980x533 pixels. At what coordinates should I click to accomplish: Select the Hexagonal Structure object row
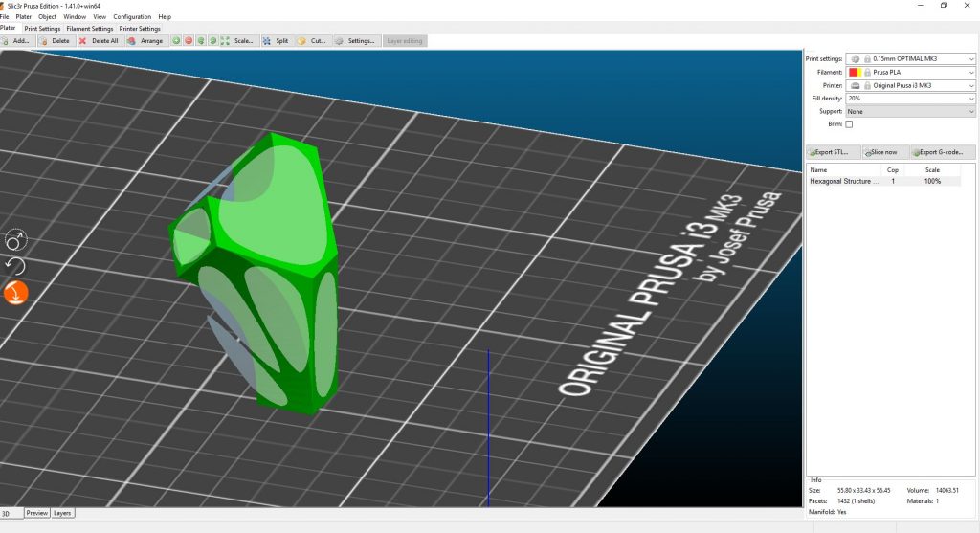(x=883, y=181)
